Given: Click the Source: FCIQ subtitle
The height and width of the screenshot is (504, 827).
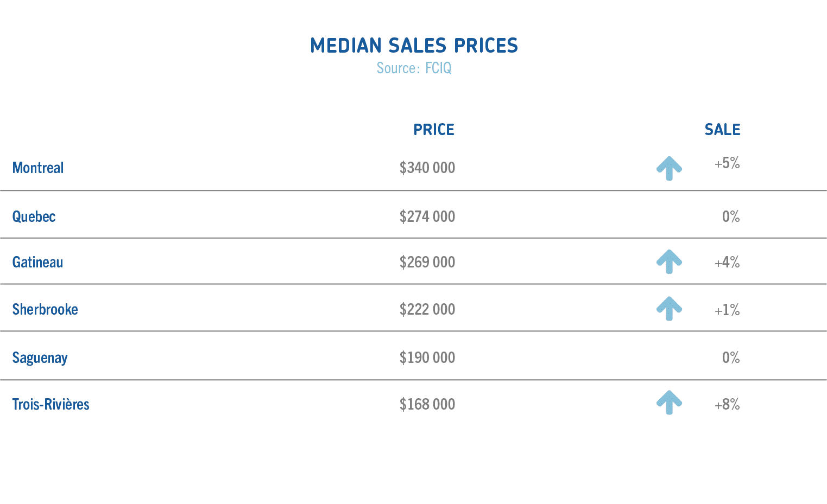Looking at the screenshot, I should pos(414,68).
